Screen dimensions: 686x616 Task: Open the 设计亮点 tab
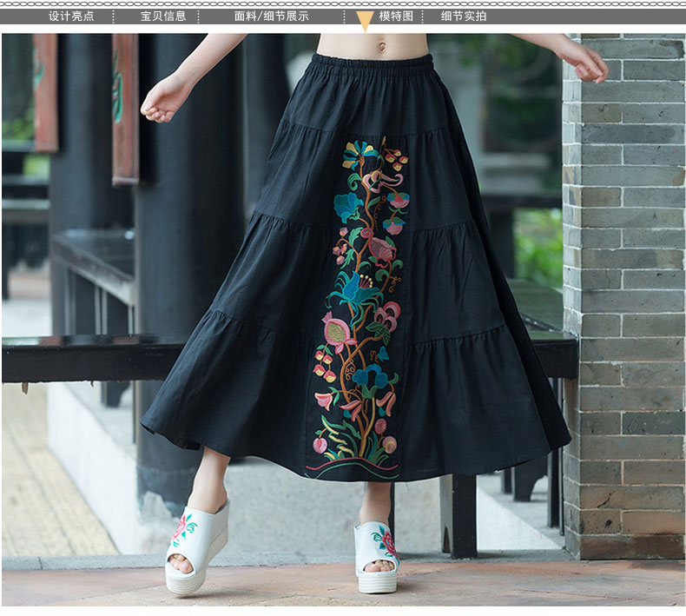(71, 16)
